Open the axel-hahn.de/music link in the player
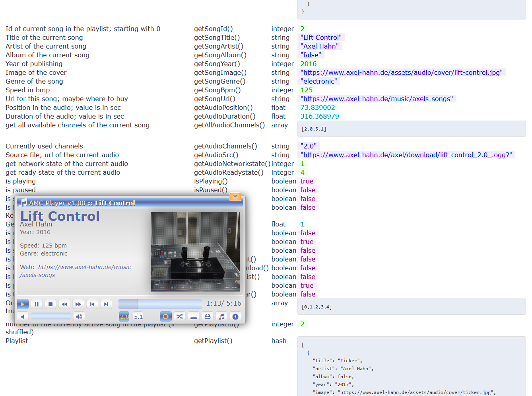The image size is (532, 396). 84,267
